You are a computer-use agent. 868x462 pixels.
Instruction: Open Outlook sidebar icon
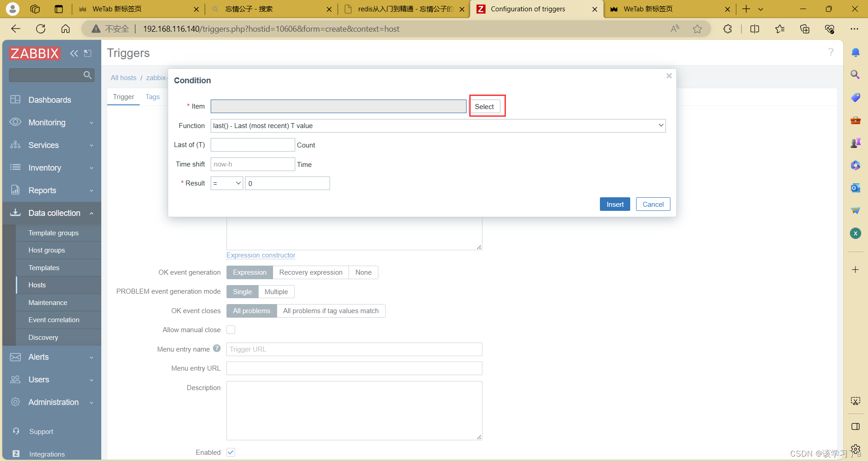[855, 188]
